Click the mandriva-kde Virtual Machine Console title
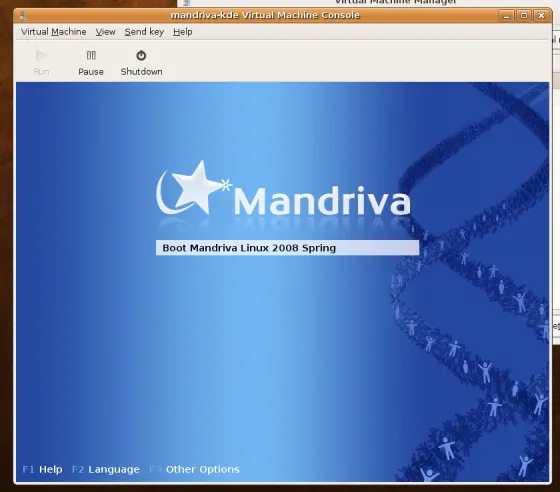 coord(265,15)
